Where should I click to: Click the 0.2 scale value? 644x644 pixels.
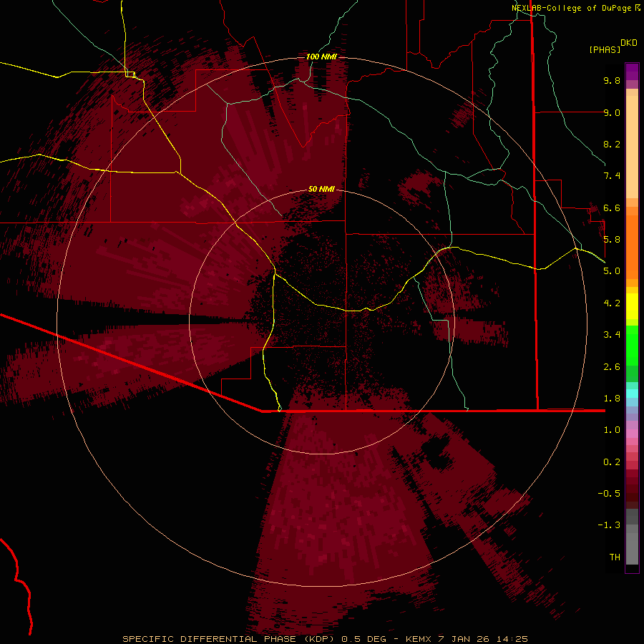tap(612, 462)
